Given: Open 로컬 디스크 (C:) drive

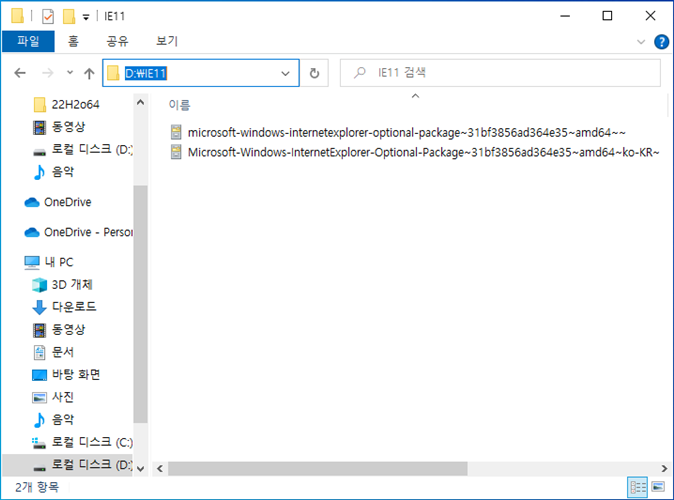Looking at the screenshot, I should 83,442.
